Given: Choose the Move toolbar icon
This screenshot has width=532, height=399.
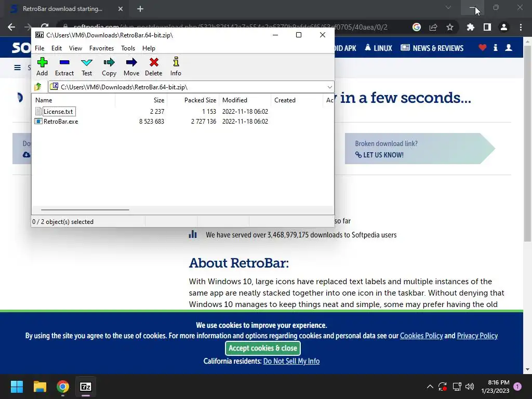Looking at the screenshot, I should coord(131,67).
